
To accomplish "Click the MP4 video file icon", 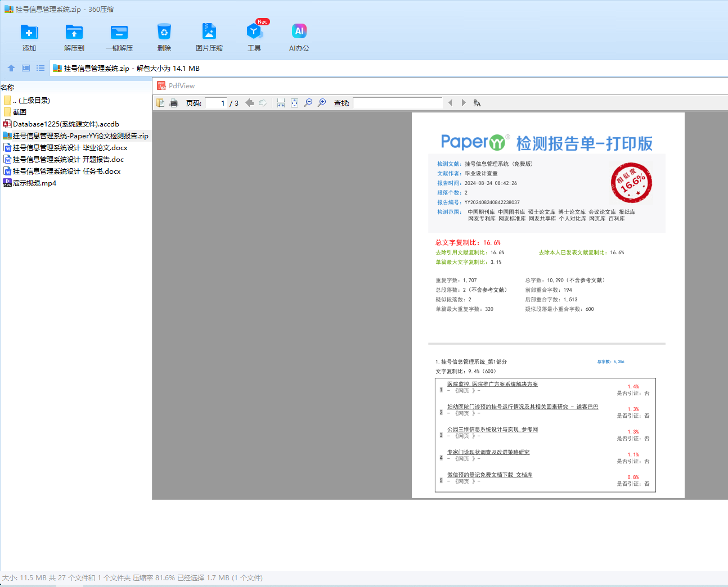I will pos(7,183).
